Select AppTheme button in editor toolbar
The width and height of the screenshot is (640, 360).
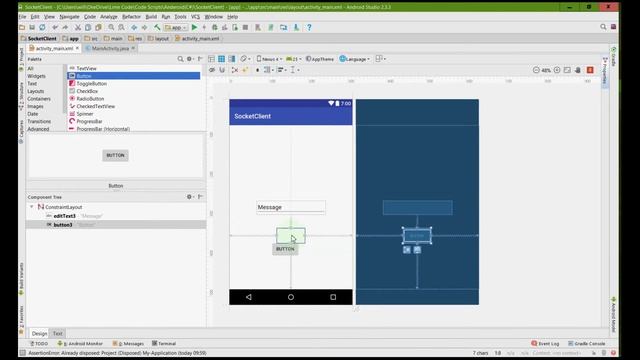coord(320,59)
